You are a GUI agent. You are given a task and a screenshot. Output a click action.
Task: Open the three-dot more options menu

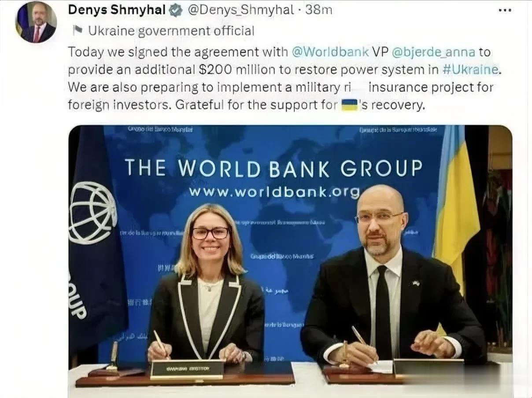click(x=505, y=10)
